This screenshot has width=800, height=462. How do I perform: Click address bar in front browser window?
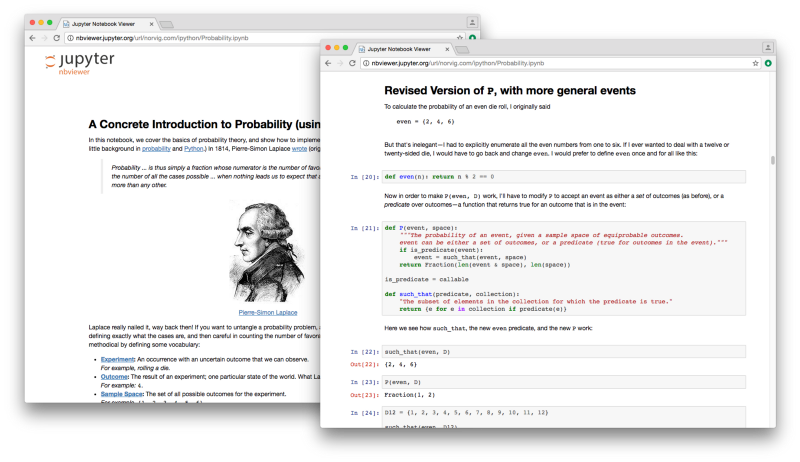(561, 63)
